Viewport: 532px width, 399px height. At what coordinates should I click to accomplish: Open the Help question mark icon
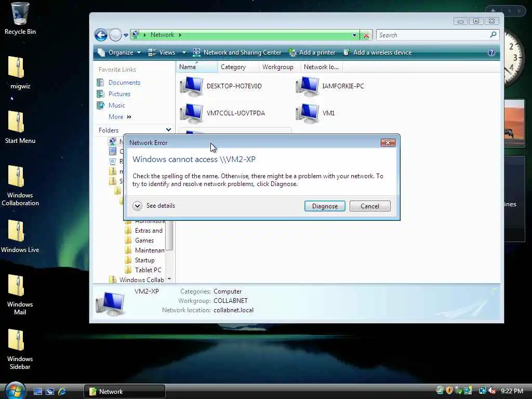click(491, 52)
